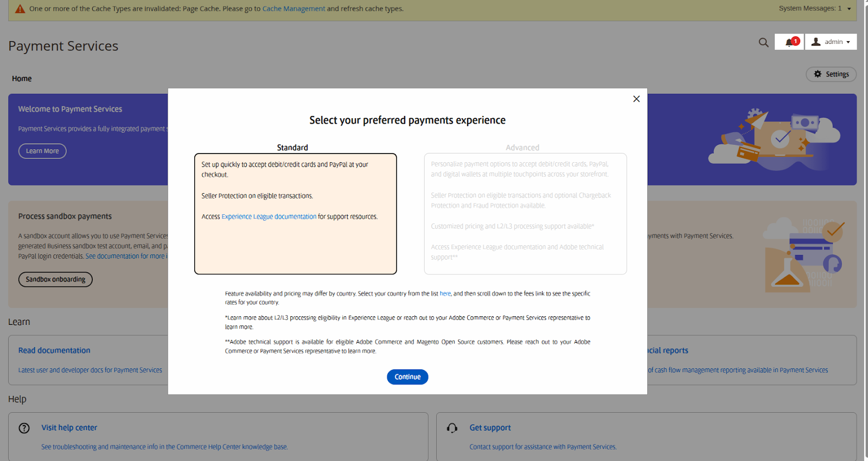Open the Settings gear button
Viewport: 868px width, 461px height.
click(x=831, y=74)
